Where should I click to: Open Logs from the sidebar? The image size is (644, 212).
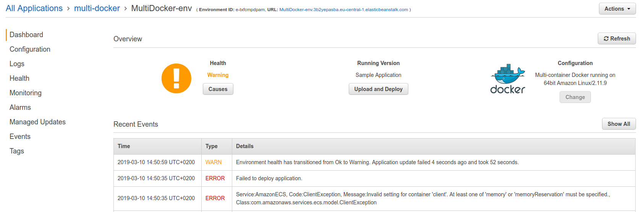(x=17, y=64)
